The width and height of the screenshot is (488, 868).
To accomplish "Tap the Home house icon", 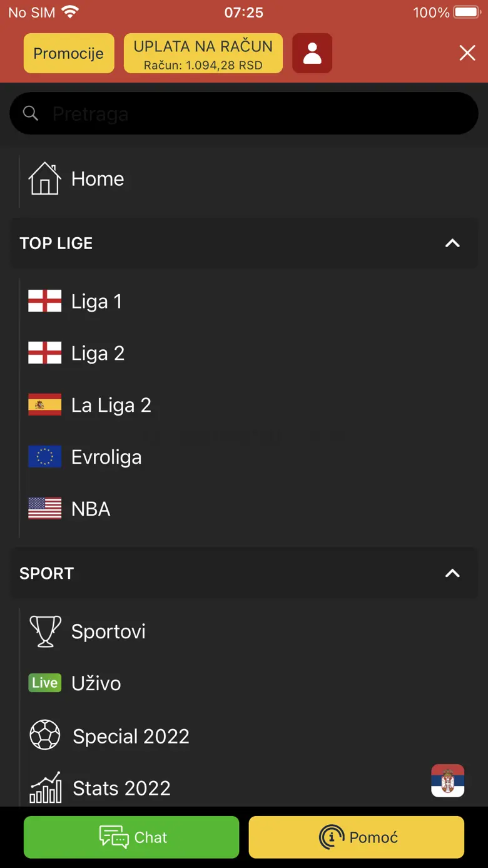I will (x=44, y=179).
